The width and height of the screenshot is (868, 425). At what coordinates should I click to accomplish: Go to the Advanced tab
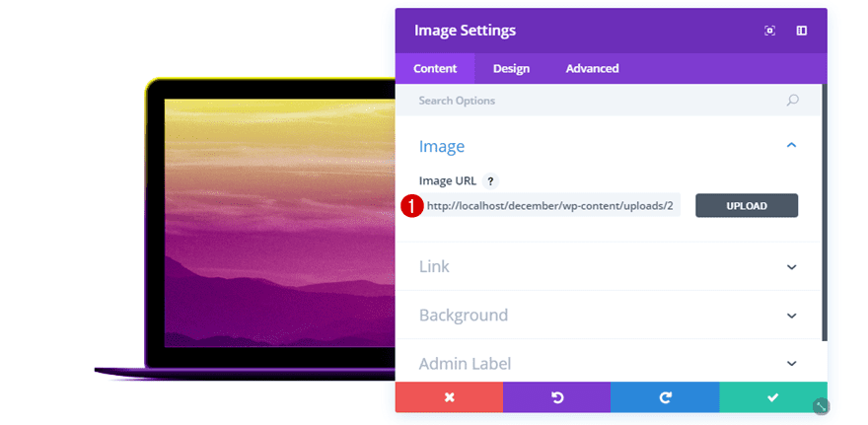592,68
